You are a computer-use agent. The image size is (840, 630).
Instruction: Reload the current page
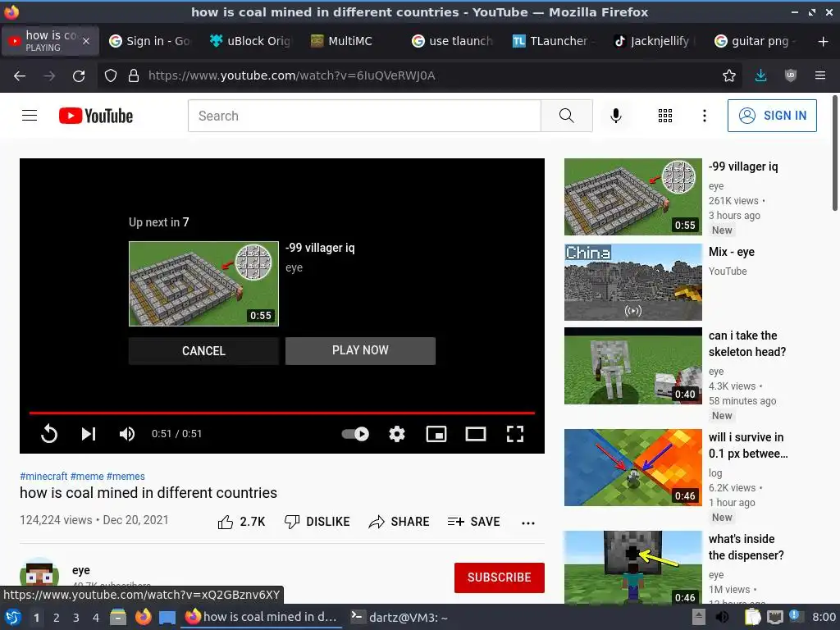point(79,75)
